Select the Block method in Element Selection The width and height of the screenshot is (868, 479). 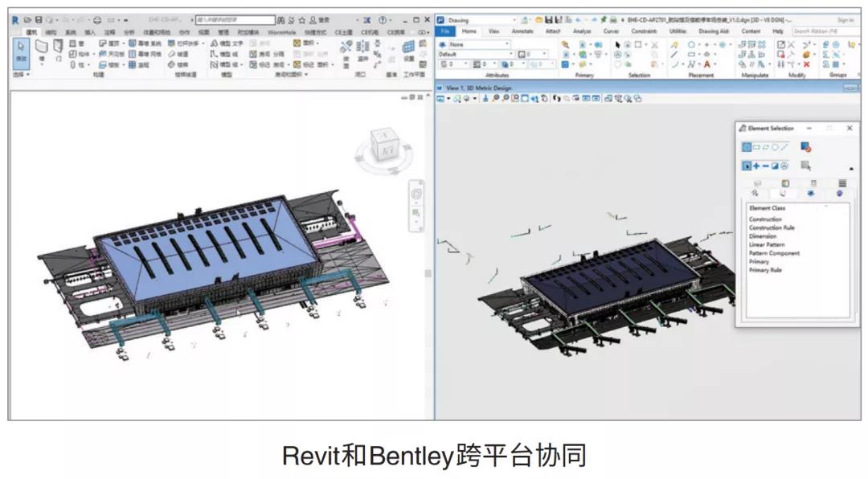tap(757, 147)
